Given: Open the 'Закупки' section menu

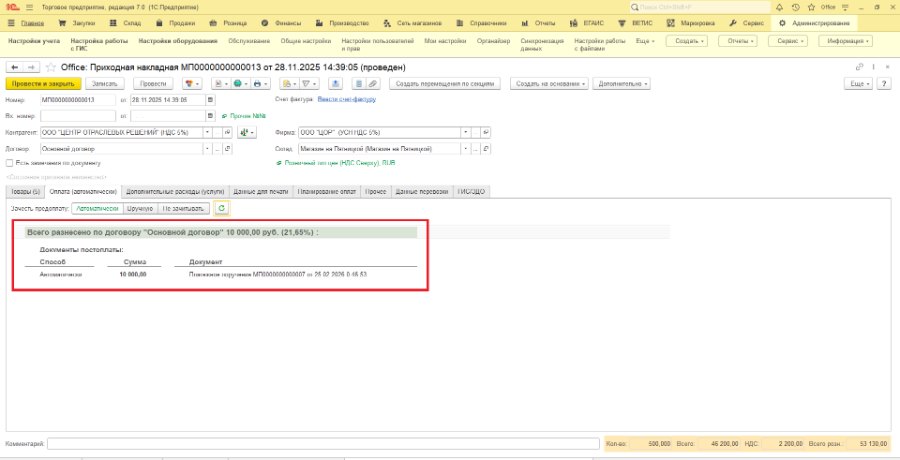Looking at the screenshot, I should pos(77,24).
